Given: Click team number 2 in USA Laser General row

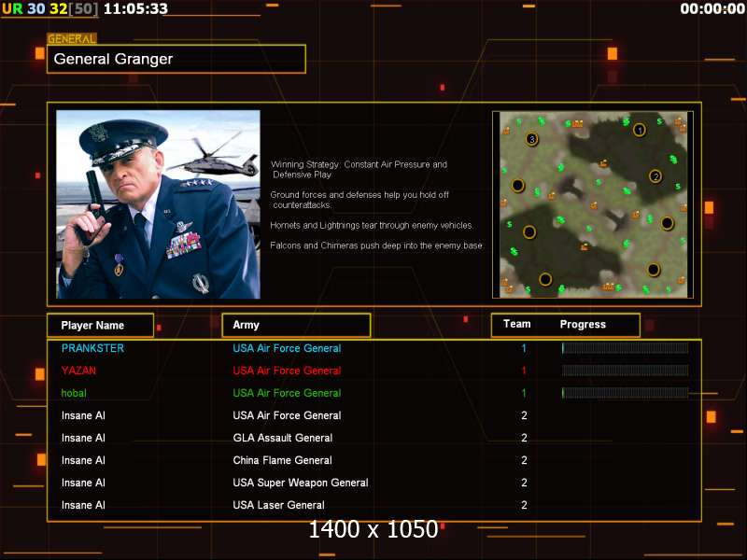Looking at the screenshot, I should (524, 505).
